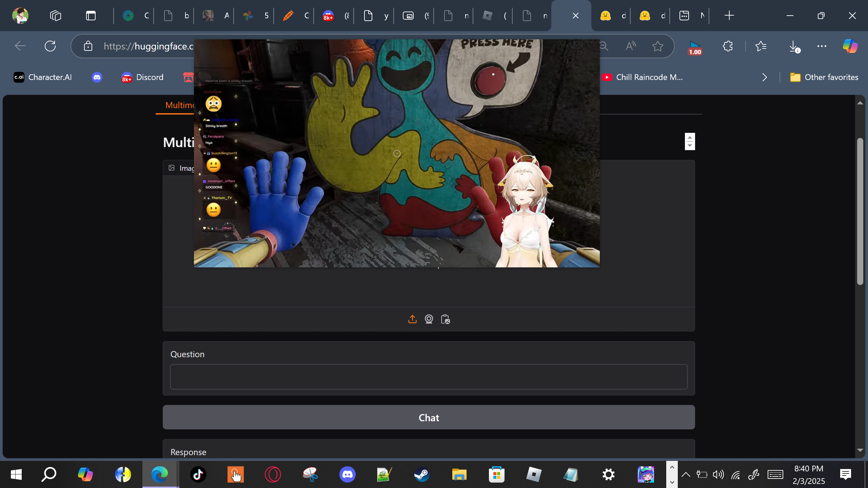Viewport: 868px width, 488px height.
Task: Open the browser profile avatar
Action: pos(20,16)
